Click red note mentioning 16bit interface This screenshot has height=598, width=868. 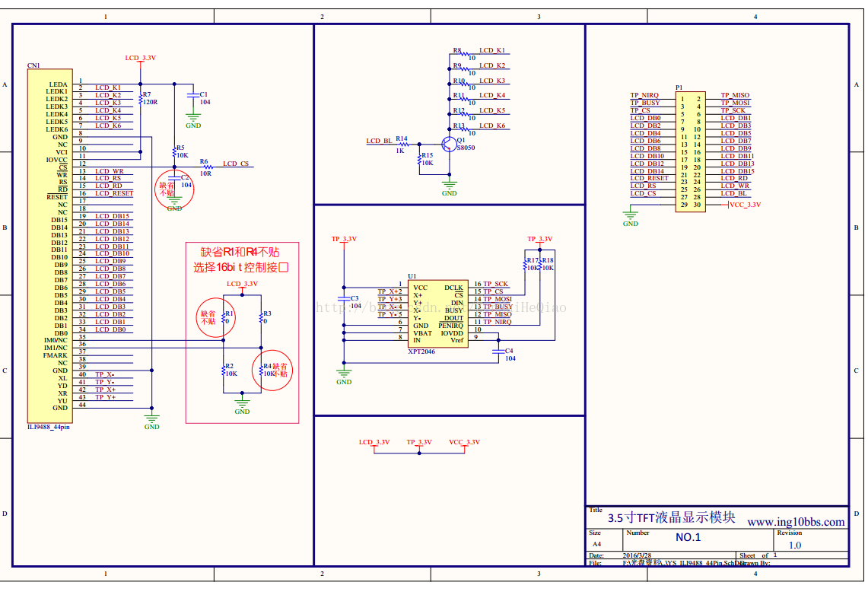241,268
